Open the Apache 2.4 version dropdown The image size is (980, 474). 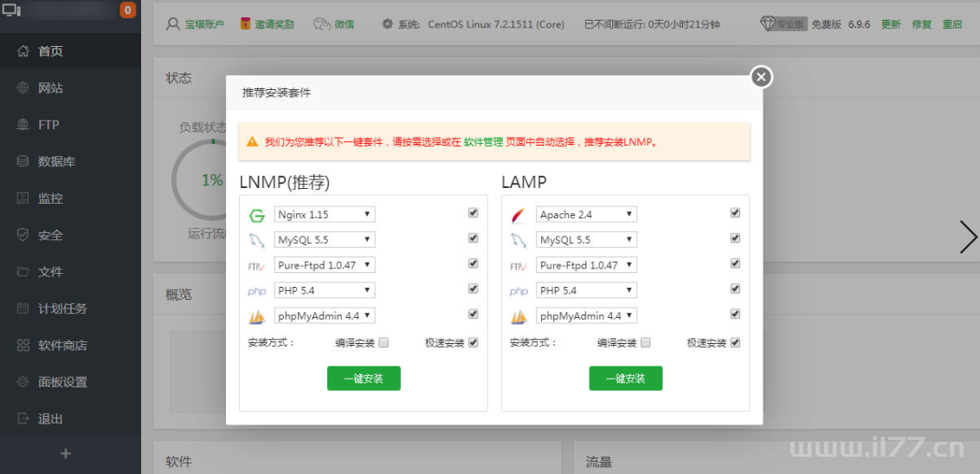click(586, 215)
